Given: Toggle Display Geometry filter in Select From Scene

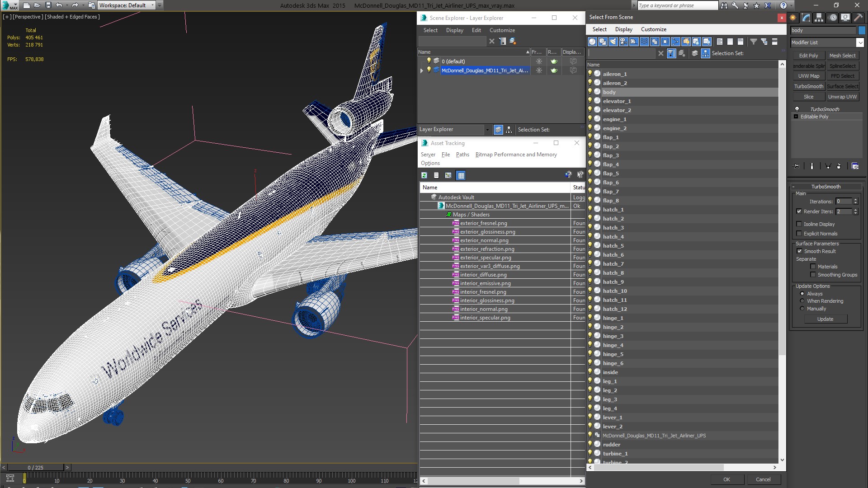Looking at the screenshot, I should (592, 42).
